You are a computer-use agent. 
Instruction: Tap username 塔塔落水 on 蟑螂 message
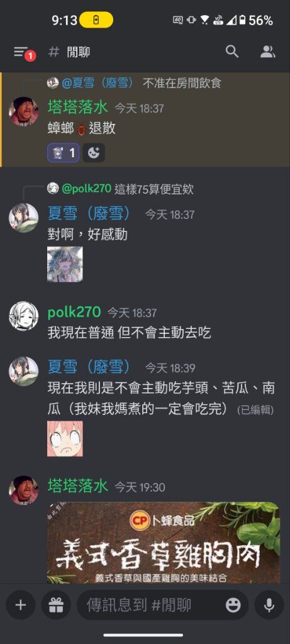(78, 107)
